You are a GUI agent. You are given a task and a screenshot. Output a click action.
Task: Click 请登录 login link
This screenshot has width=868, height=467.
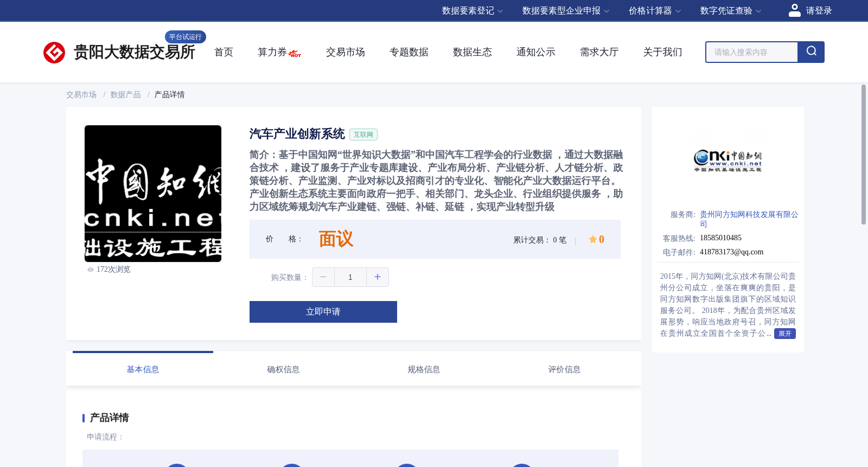tap(819, 11)
